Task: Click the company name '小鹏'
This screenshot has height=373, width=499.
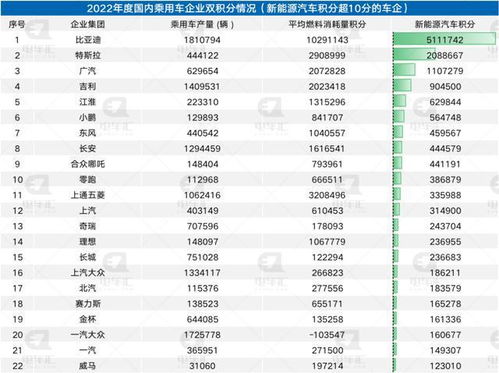Action: pos(88,118)
